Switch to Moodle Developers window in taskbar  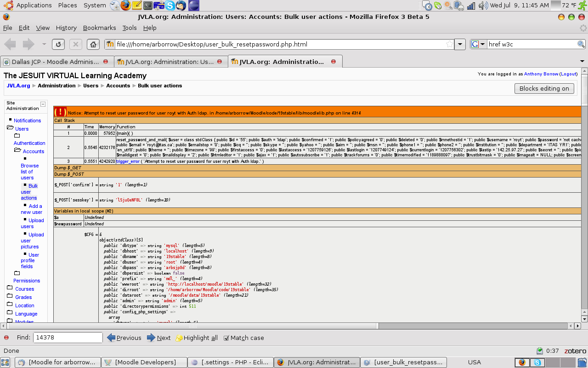[144, 362]
